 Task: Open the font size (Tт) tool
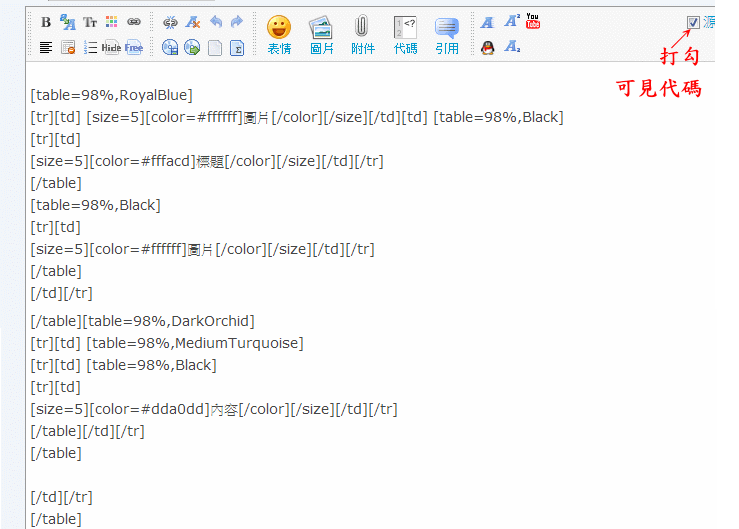90,22
